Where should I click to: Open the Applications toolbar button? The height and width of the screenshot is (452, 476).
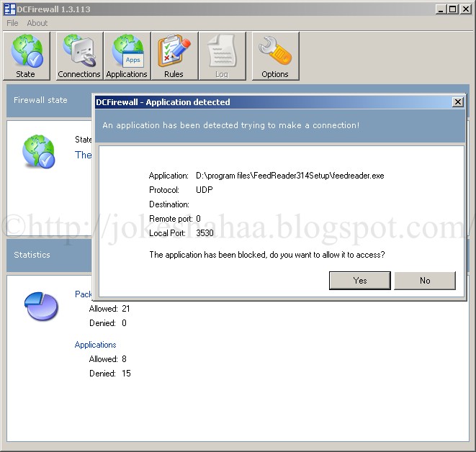coord(127,56)
